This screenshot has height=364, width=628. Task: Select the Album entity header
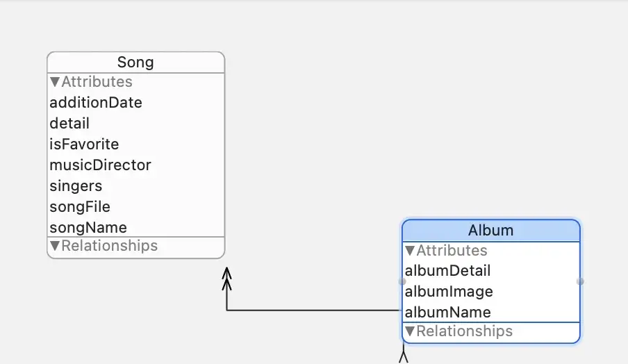pos(491,231)
